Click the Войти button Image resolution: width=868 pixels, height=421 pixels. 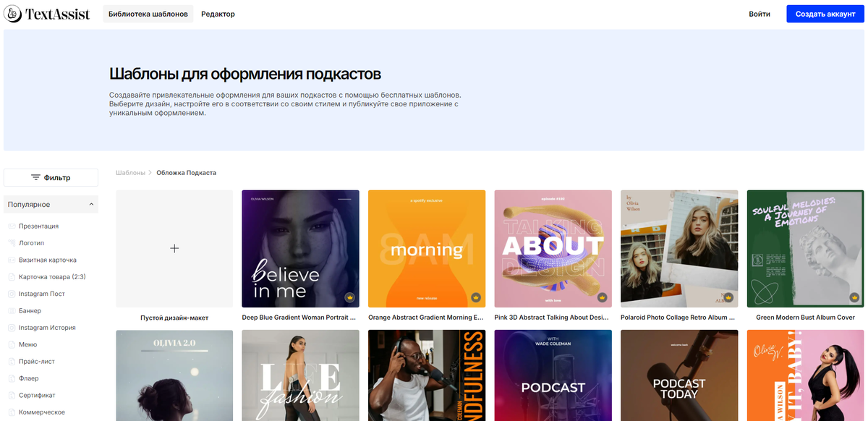coord(759,13)
